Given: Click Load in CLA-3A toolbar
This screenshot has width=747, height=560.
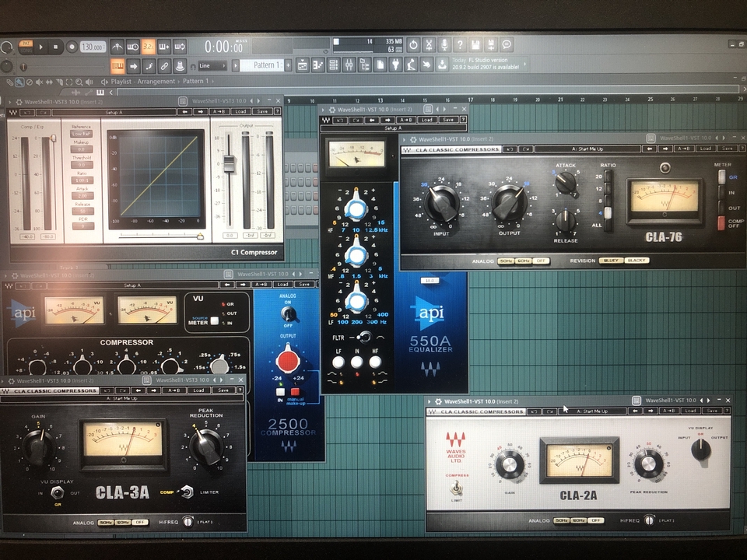Looking at the screenshot, I should tap(198, 390).
